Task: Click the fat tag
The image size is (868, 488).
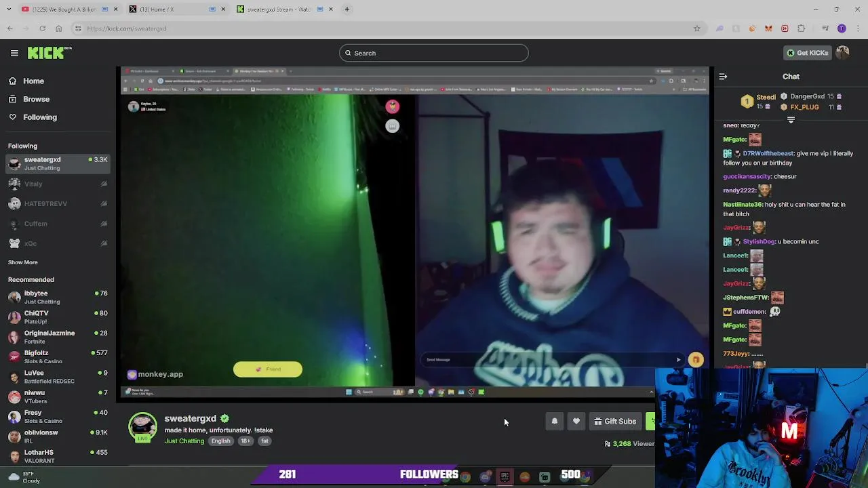Action: (x=264, y=441)
